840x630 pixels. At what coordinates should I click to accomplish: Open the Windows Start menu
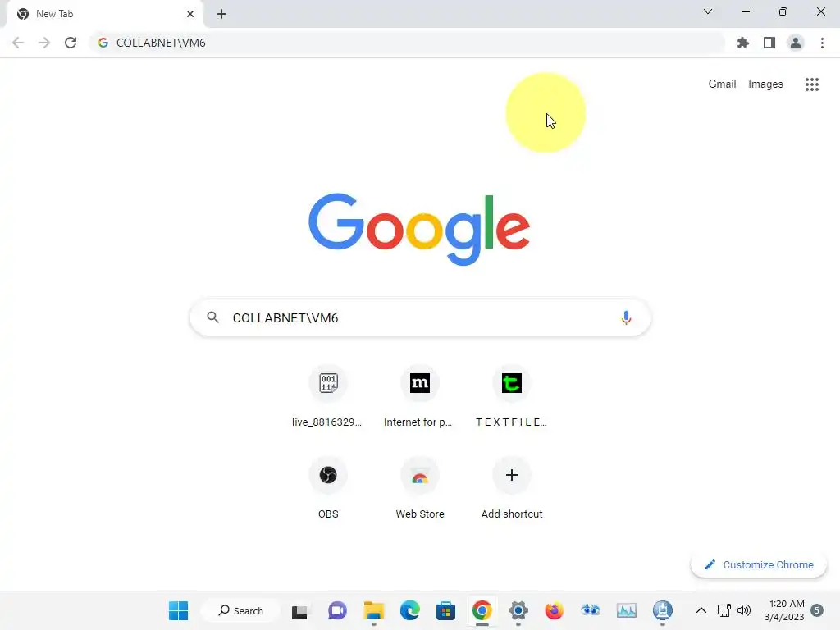pyautogui.click(x=178, y=610)
